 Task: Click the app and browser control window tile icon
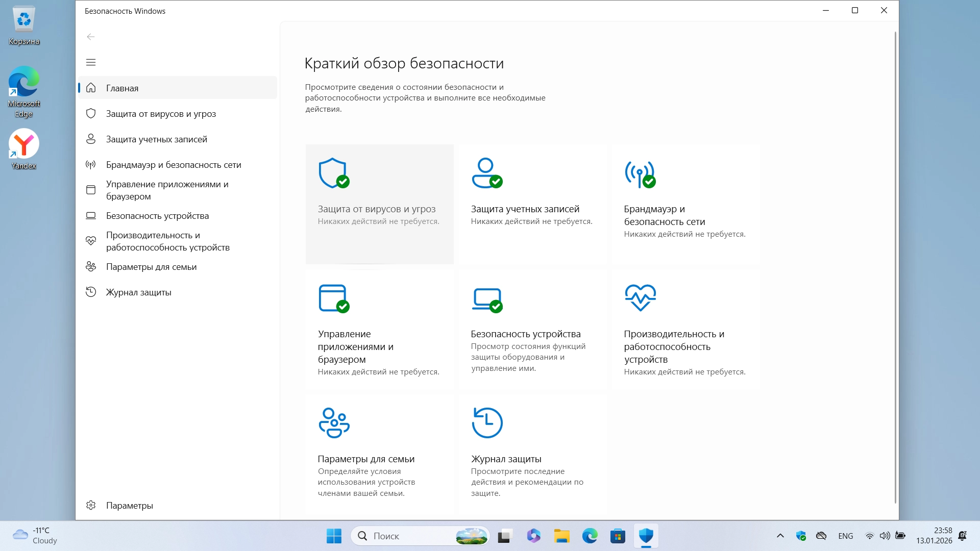click(333, 298)
